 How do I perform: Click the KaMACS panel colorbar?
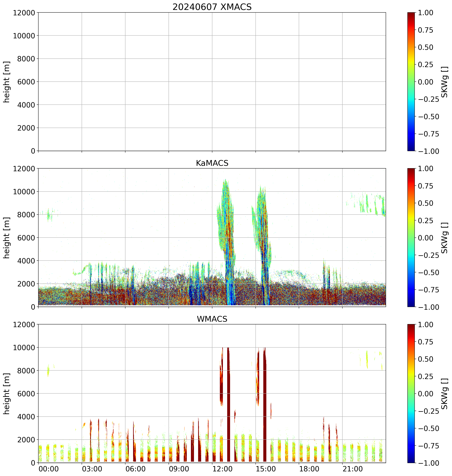pyautogui.click(x=411, y=238)
